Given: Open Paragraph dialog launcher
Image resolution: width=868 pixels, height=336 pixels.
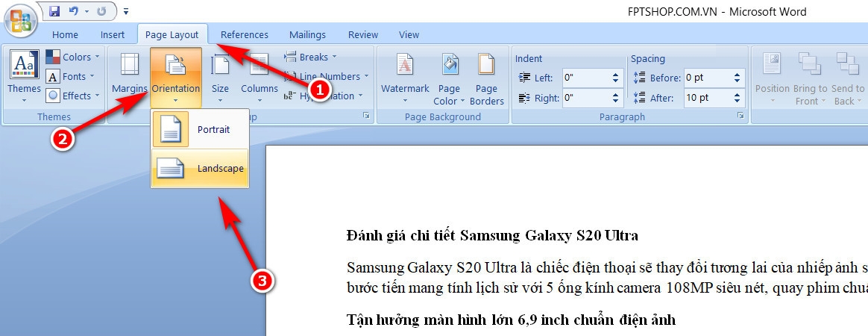Looking at the screenshot, I should pyautogui.click(x=740, y=116).
